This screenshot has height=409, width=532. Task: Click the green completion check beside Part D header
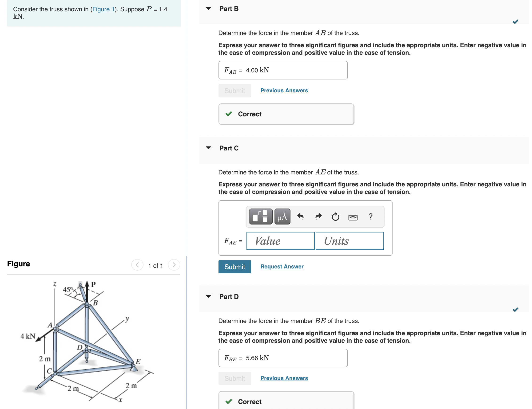(x=516, y=310)
